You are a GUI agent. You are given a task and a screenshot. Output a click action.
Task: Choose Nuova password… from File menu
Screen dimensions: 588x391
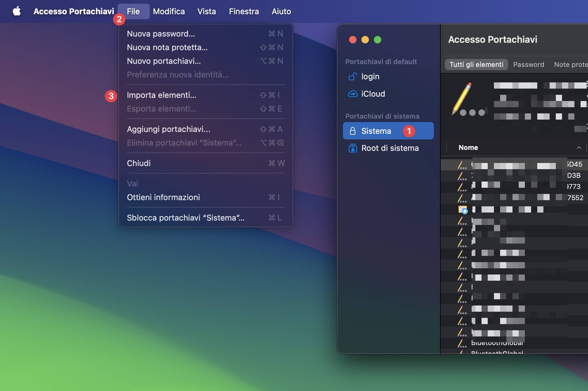tap(205, 34)
